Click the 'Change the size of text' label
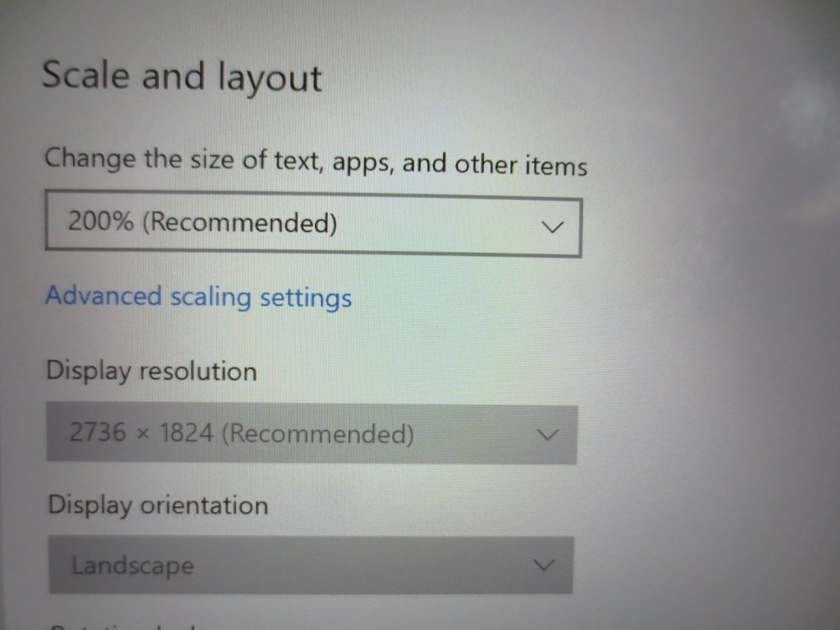Image resolution: width=840 pixels, height=630 pixels. (x=316, y=162)
